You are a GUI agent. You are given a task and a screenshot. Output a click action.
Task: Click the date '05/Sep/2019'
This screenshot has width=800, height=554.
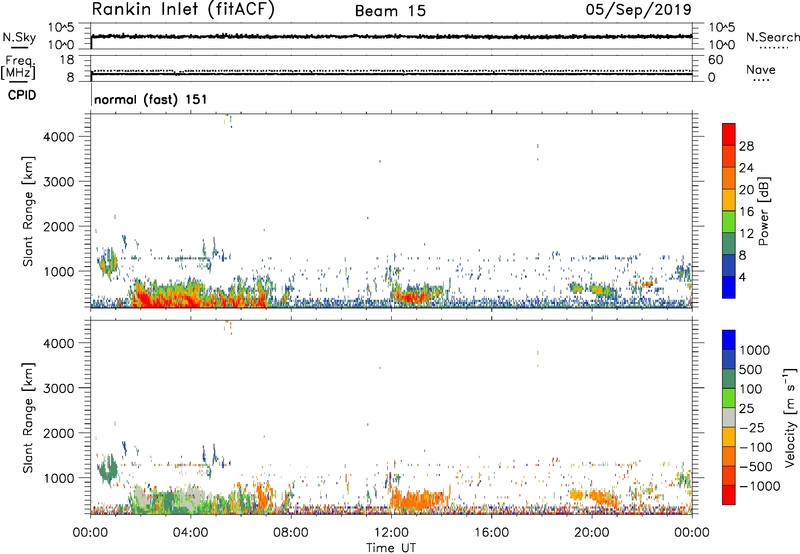pyautogui.click(x=639, y=10)
